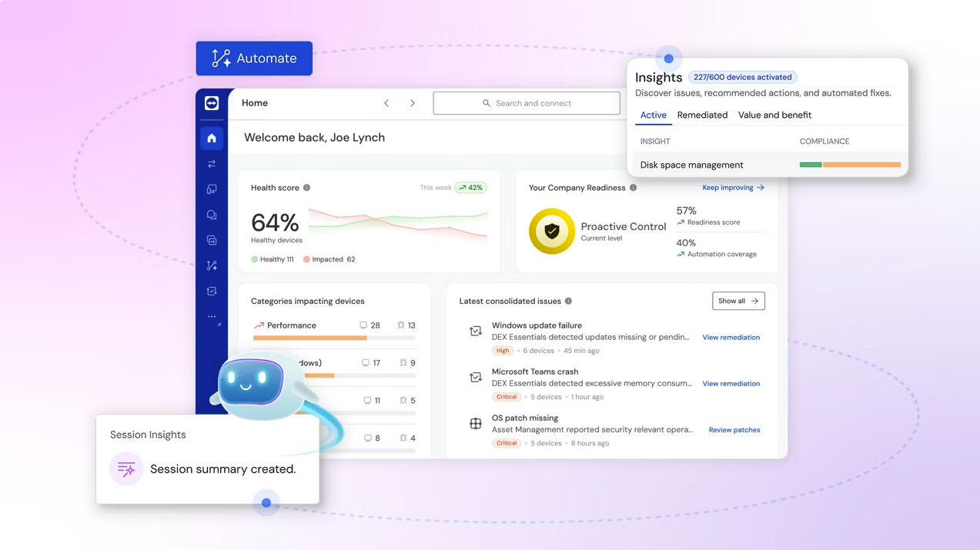Click the Disk space management compliance bar
Image resolution: width=980 pixels, height=550 pixels.
849,164
